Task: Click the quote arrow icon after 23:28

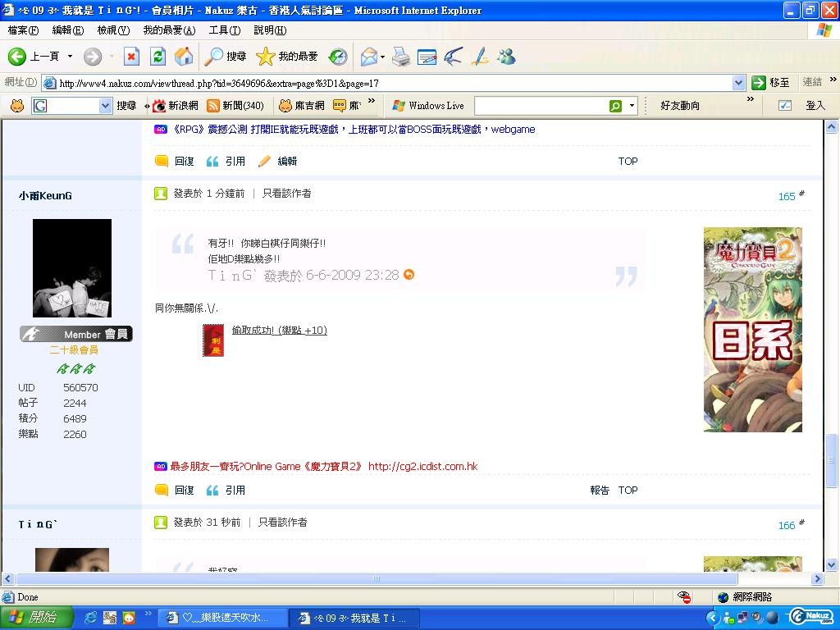Action: 409,275
